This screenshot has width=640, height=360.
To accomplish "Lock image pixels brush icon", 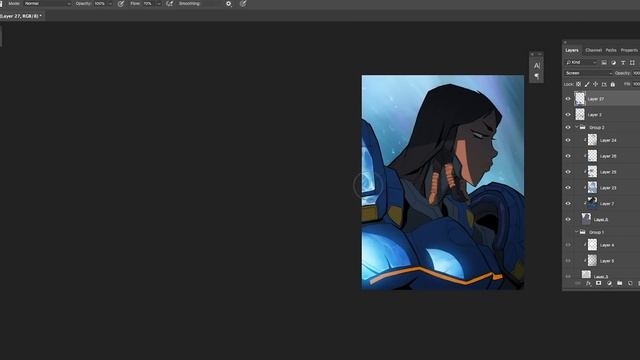I will (x=587, y=84).
